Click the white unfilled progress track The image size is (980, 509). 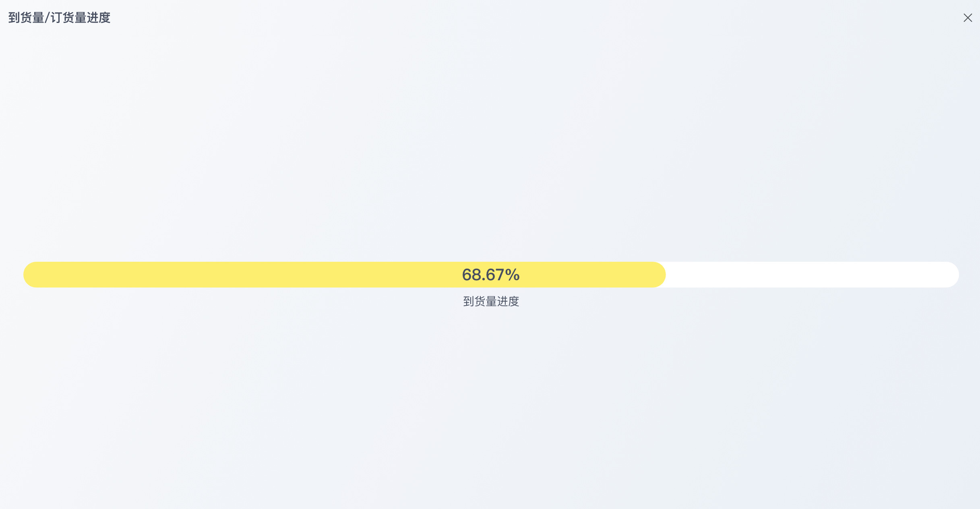coord(805,275)
